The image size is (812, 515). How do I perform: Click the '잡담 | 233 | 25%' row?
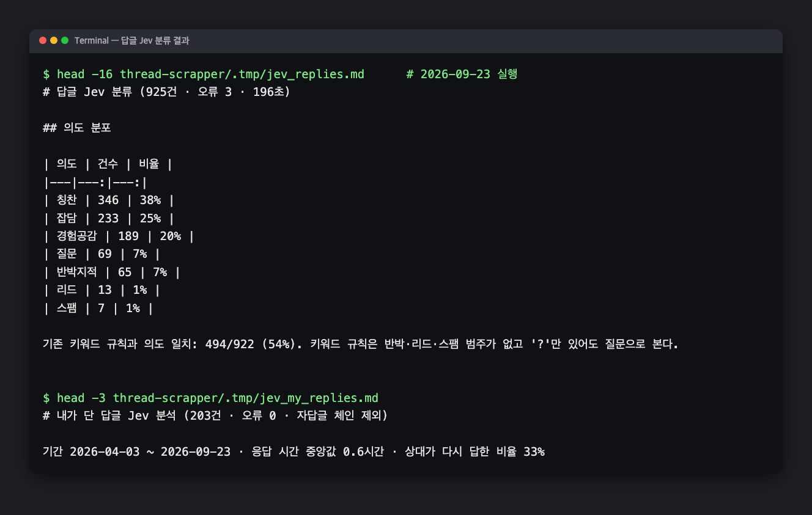[109, 218]
